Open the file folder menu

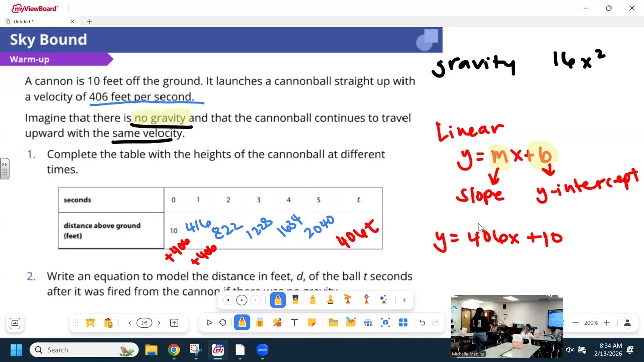[x=333, y=323]
